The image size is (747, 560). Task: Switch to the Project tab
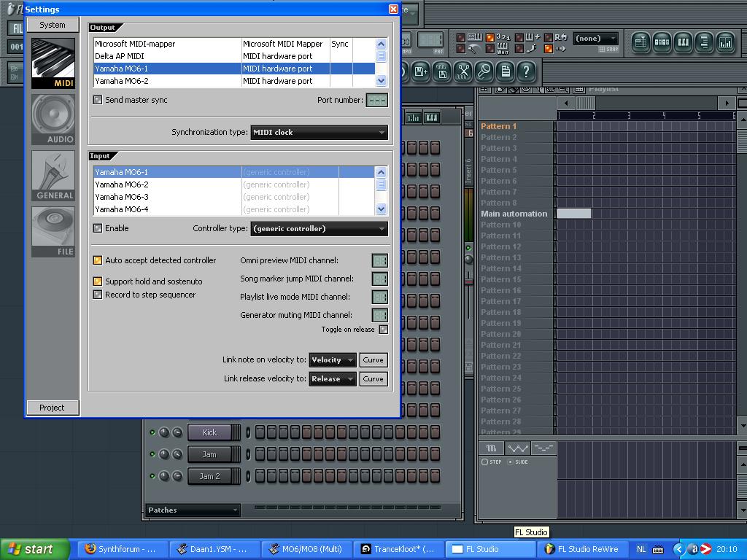53,408
